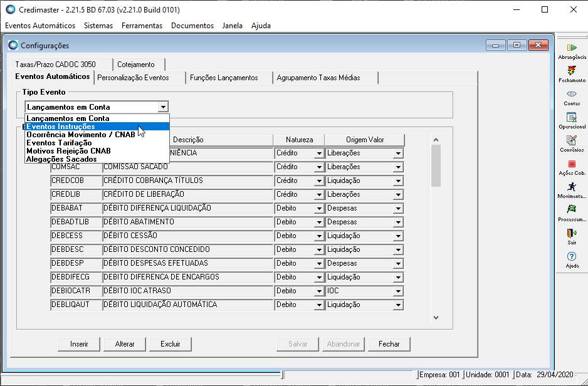Click the DÉBITO ABATIMENTO description cell

[x=188, y=222]
